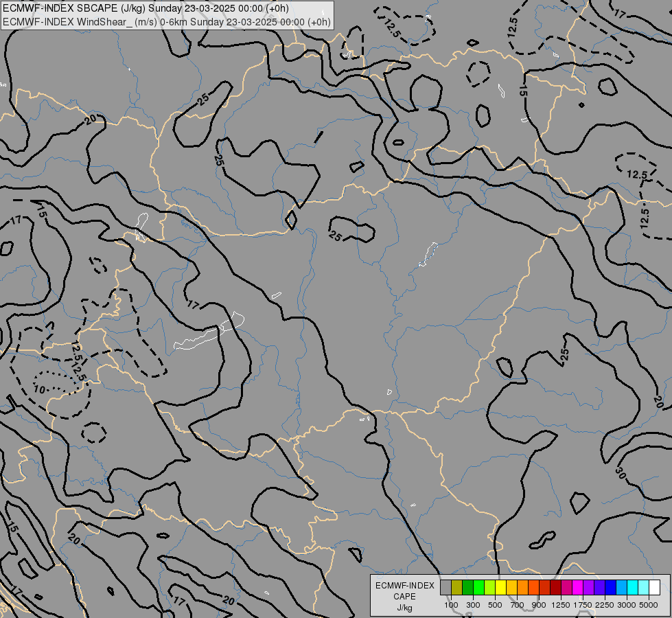
Task: Click the 300 tick label in legend
Action: tap(473, 605)
